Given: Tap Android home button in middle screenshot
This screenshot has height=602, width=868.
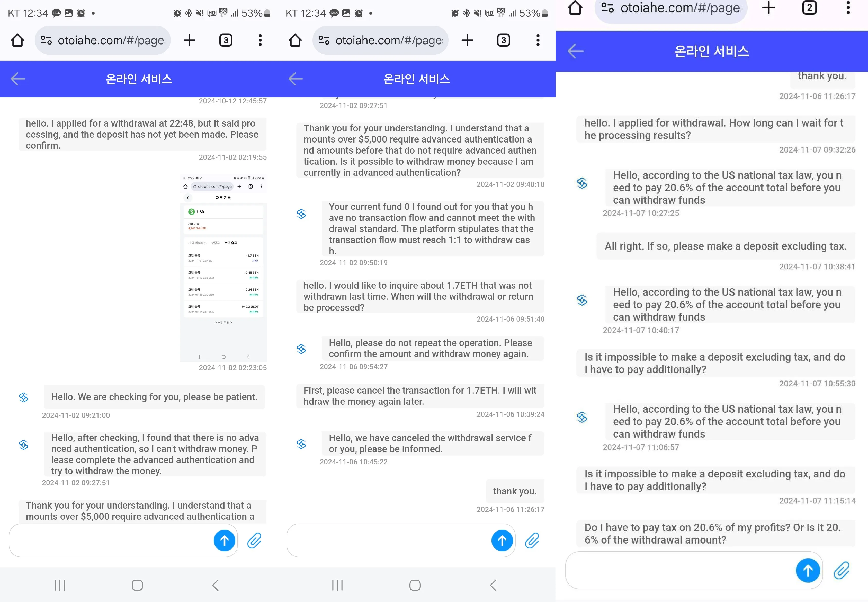Looking at the screenshot, I should point(415,585).
